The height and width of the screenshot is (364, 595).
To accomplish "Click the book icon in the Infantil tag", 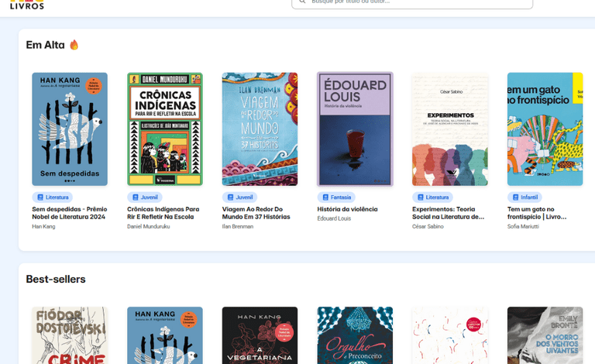I will (515, 197).
